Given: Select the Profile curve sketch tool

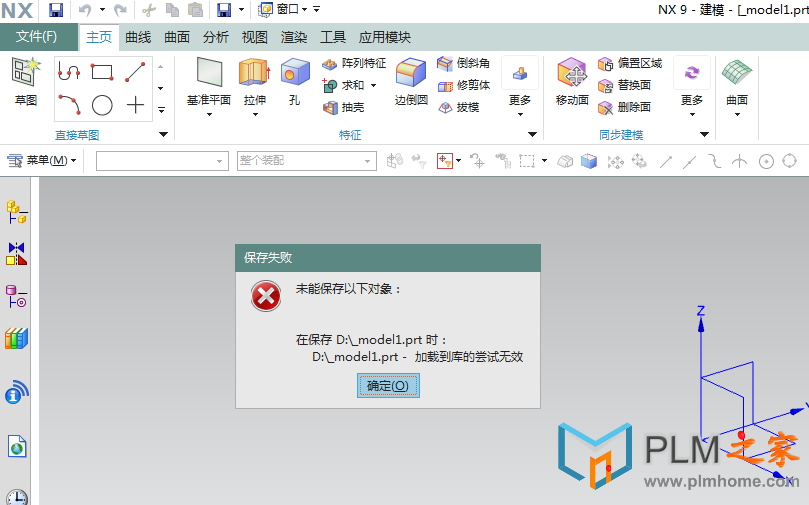Looking at the screenshot, I should (69, 72).
